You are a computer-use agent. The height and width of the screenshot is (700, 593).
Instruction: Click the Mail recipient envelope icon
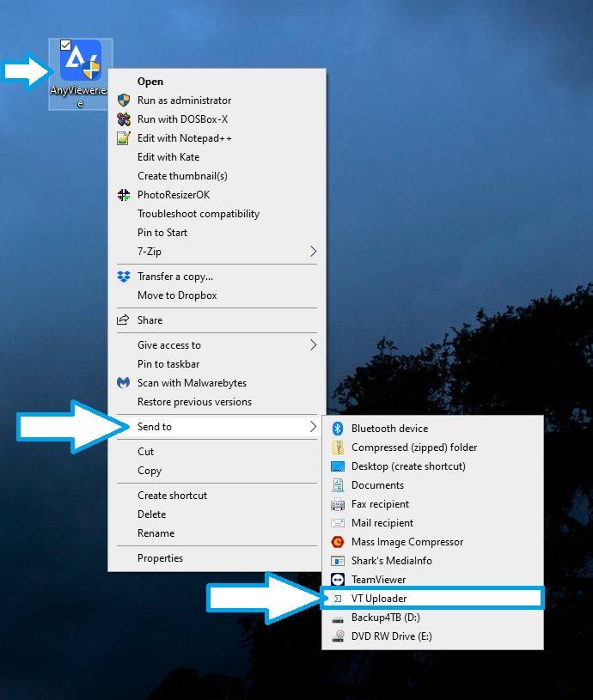pyautogui.click(x=338, y=523)
